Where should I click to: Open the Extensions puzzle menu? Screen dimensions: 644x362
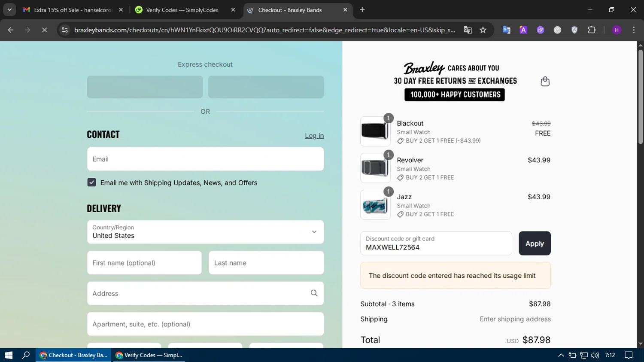coord(592,30)
